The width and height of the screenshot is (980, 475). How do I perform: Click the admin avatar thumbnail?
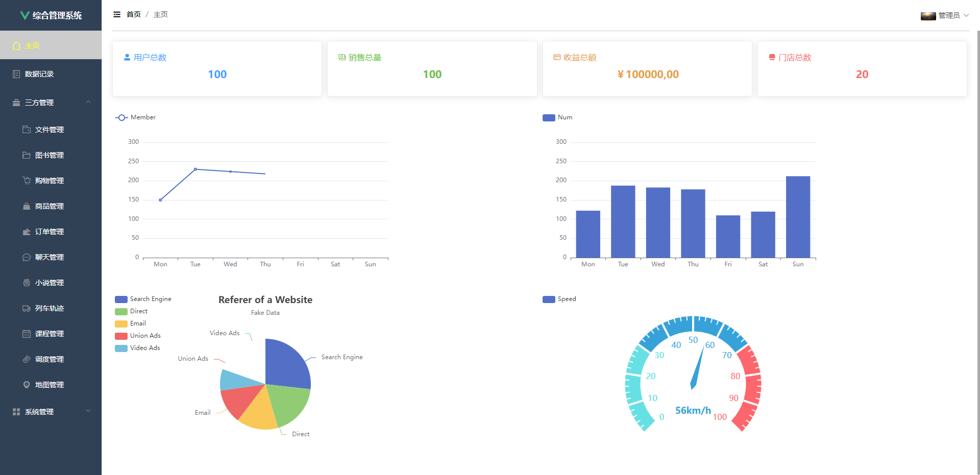928,16
